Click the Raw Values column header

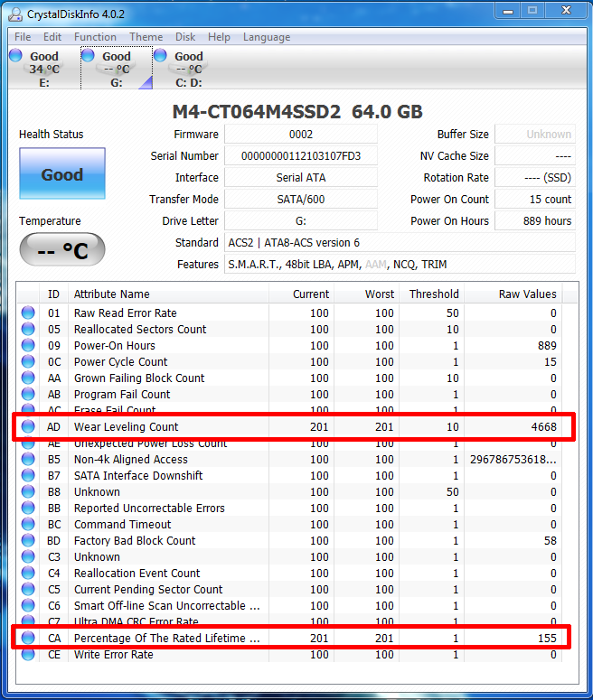tap(513, 294)
